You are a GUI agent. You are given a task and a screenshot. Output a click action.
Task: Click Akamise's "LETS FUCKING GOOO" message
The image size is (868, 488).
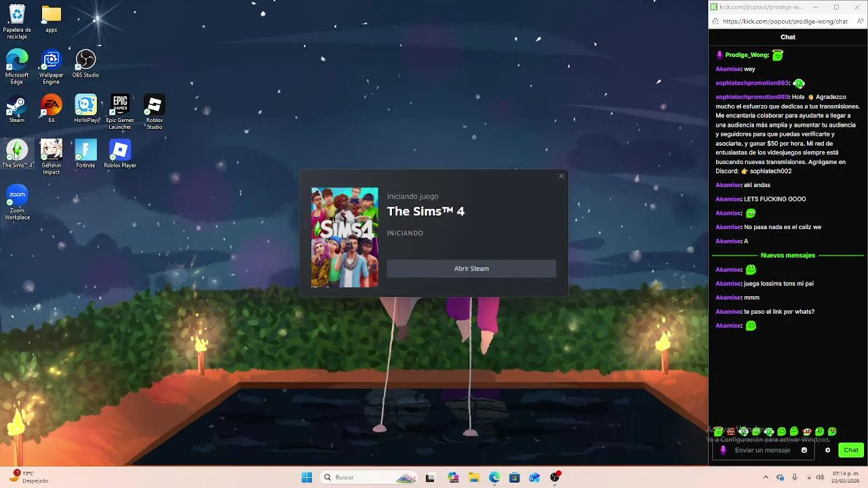(774, 199)
